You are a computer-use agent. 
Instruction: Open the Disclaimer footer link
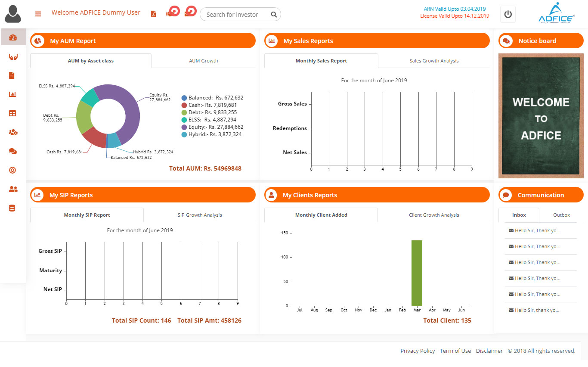[x=489, y=351]
